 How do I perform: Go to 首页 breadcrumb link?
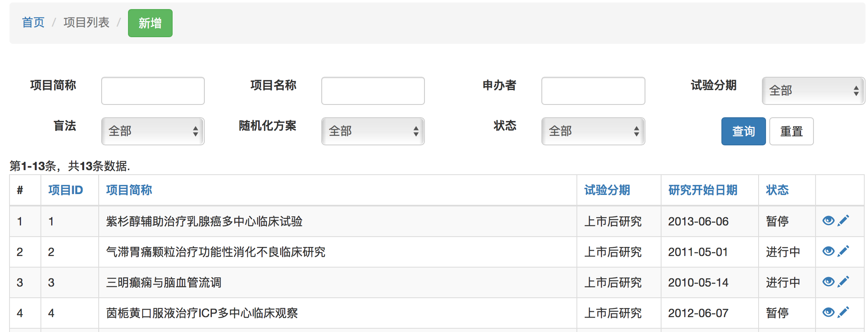click(33, 22)
